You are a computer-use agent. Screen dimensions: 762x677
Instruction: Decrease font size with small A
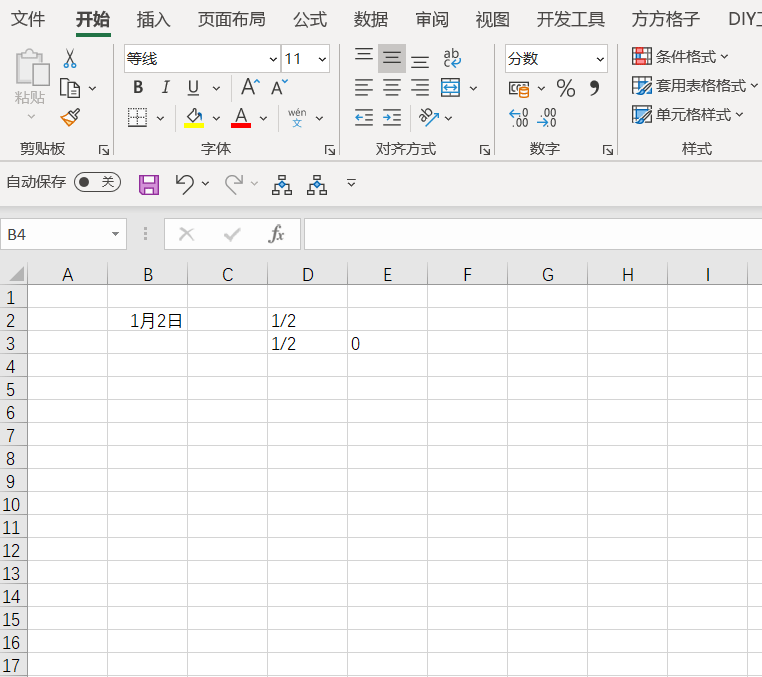(x=279, y=87)
